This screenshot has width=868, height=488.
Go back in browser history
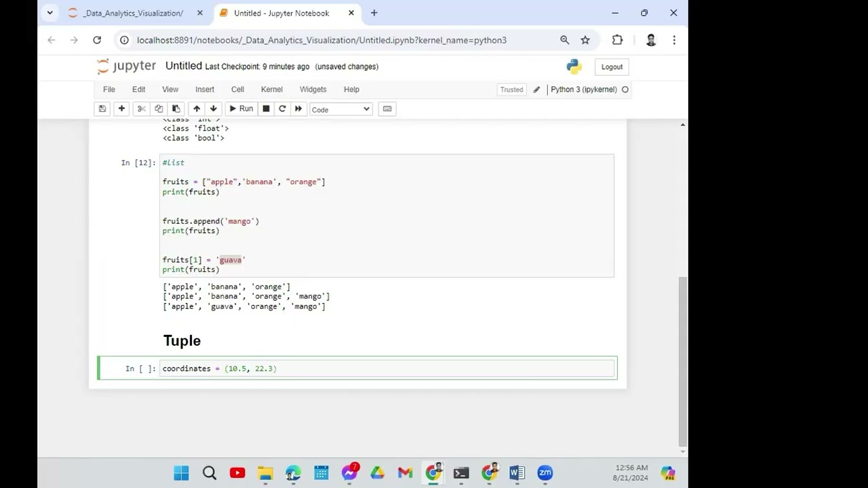pos(52,40)
